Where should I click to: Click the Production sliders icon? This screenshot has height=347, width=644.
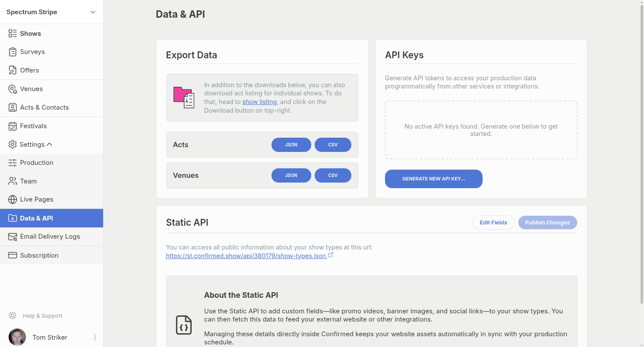[13, 163]
